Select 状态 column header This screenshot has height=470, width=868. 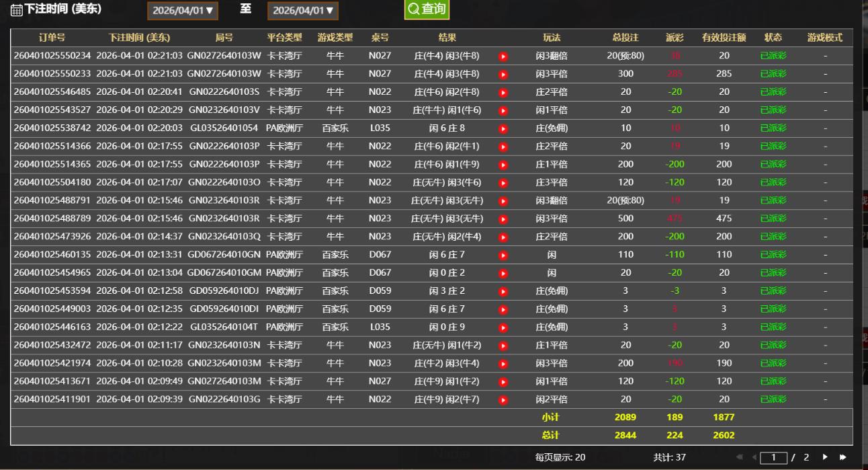click(773, 38)
